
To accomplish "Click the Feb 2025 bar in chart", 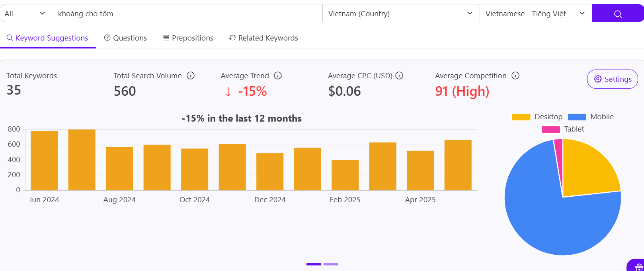I will pos(345,175).
